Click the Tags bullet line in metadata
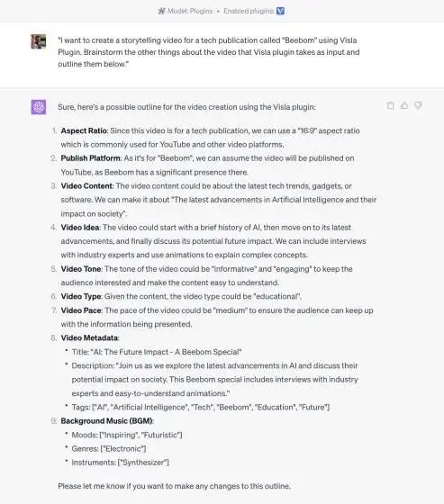The image size is (444, 504). pyautogui.click(x=201, y=407)
